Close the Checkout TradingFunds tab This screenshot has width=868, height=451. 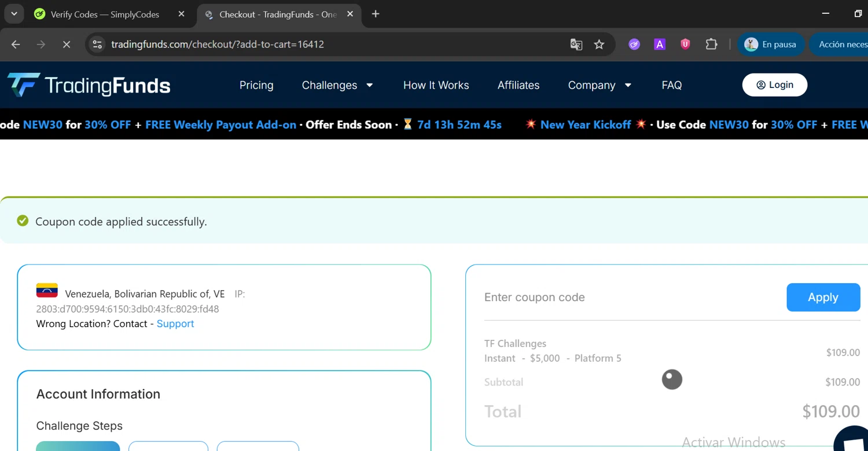[350, 14]
